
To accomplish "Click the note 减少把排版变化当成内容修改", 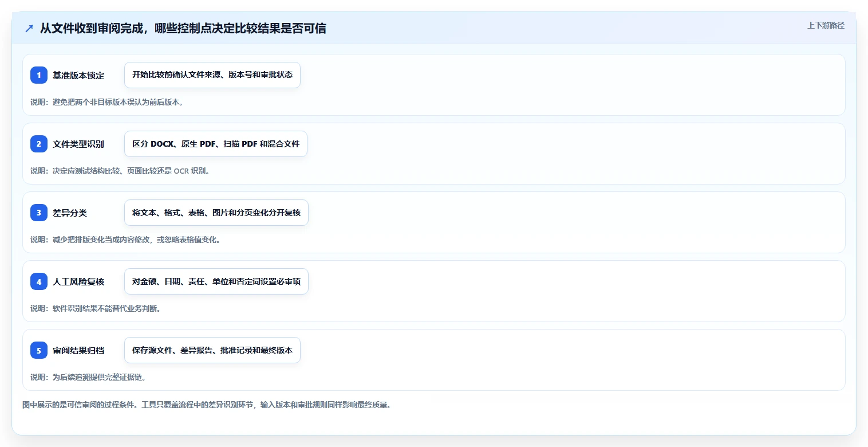I will (x=125, y=240).
